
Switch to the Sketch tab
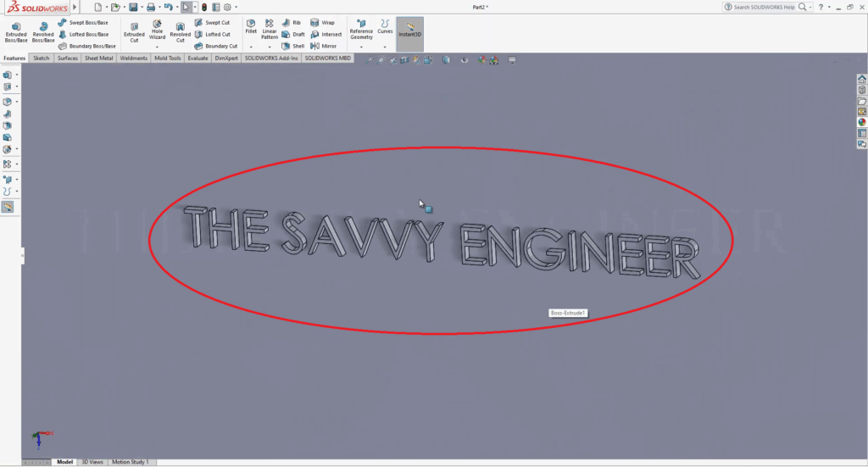pos(41,58)
